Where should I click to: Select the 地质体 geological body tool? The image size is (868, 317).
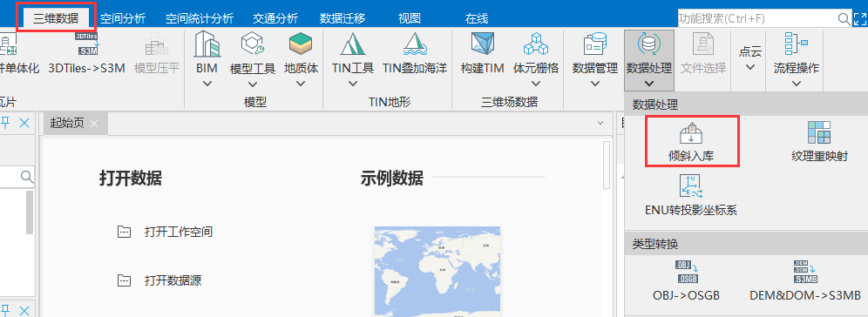point(302,54)
